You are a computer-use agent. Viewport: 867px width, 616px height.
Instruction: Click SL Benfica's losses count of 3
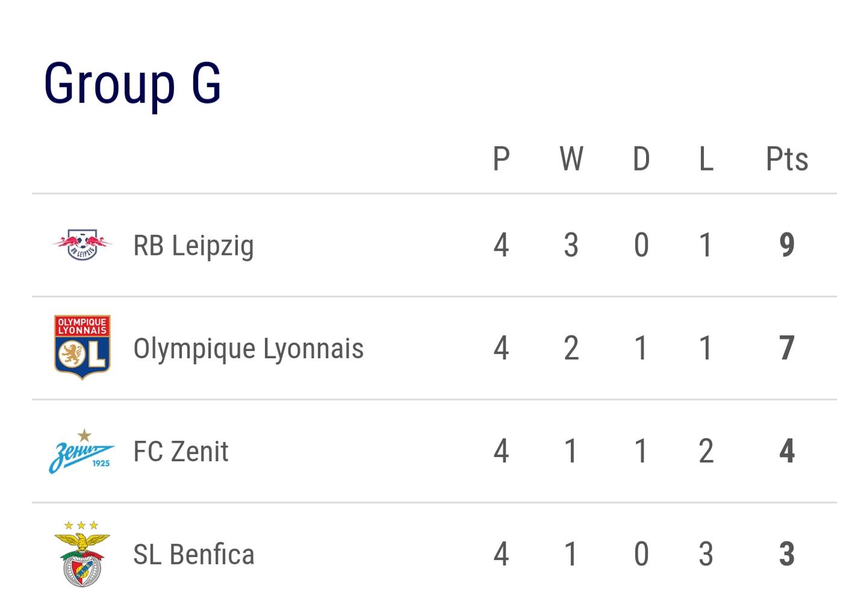[x=706, y=554]
